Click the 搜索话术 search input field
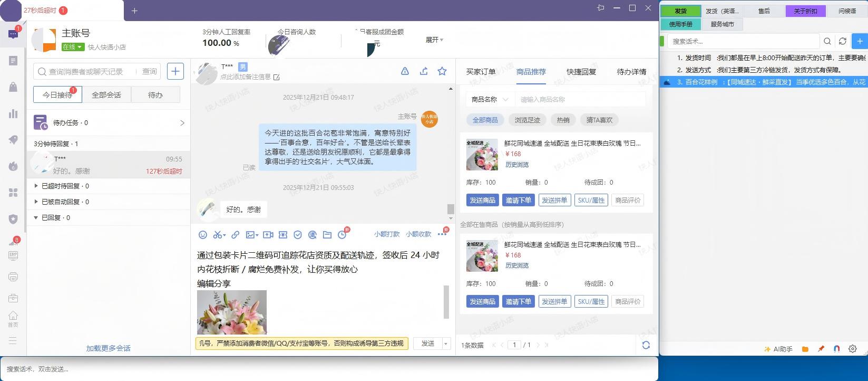Image resolution: width=868 pixels, height=381 pixels. click(x=743, y=41)
